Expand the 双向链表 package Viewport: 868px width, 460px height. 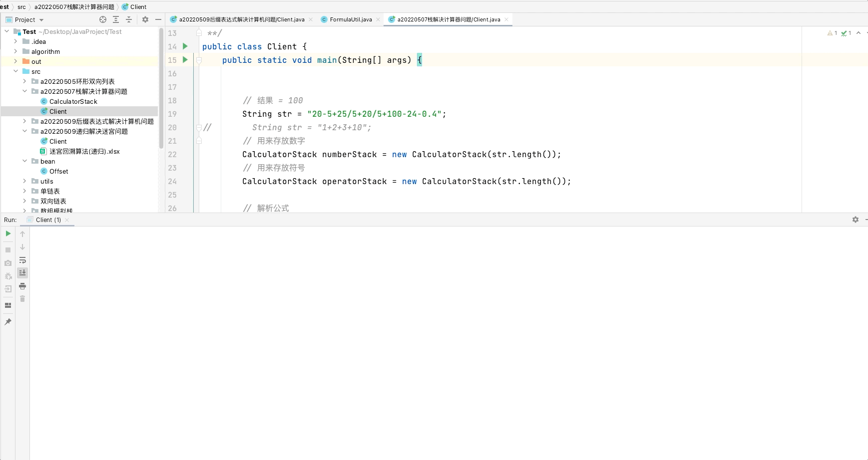pyautogui.click(x=25, y=201)
